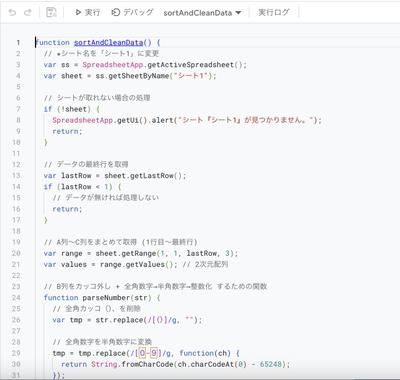400x380 pixels.
Task: Run the script with 実行 button
Action: click(88, 12)
